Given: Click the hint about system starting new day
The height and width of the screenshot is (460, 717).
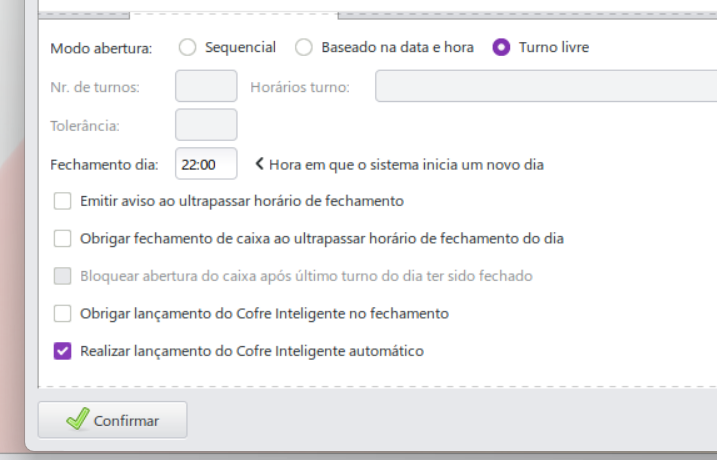Looking at the screenshot, I should pyautogui.click(x=407, y=164).
